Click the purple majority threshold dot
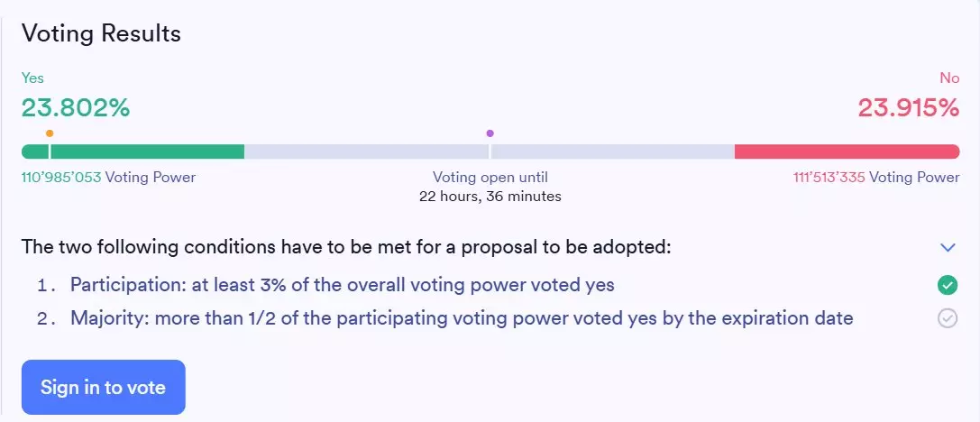 point(490,133)
